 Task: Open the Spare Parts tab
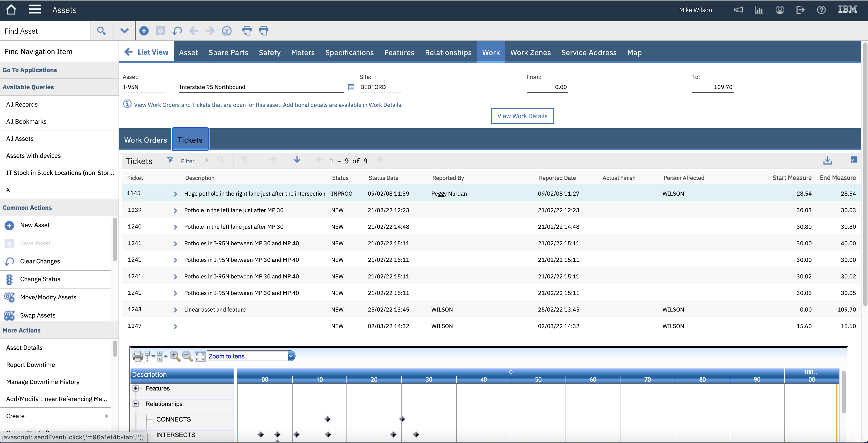(228, 53)
